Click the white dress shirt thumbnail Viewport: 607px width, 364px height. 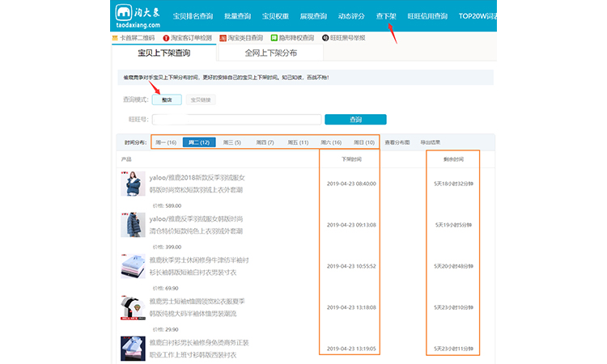click(133, 349)
